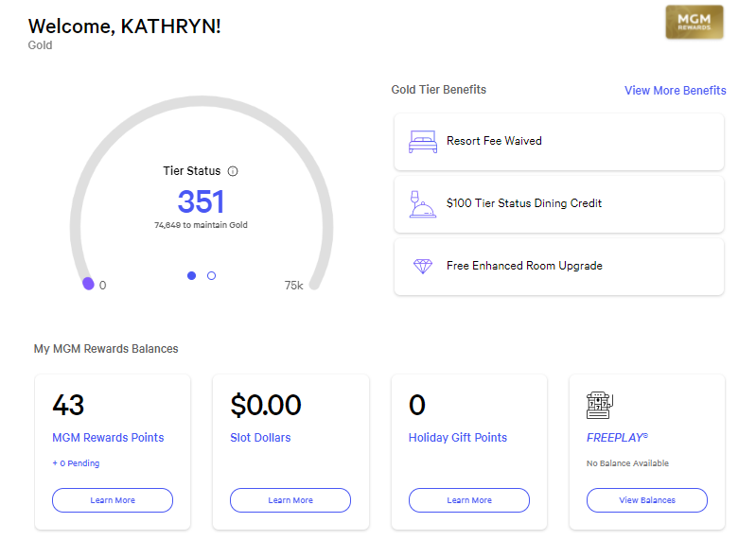Click the bed icon for Resort Fee Waived
The height and width of the screenshot is (540, 756).
[423, 142]
